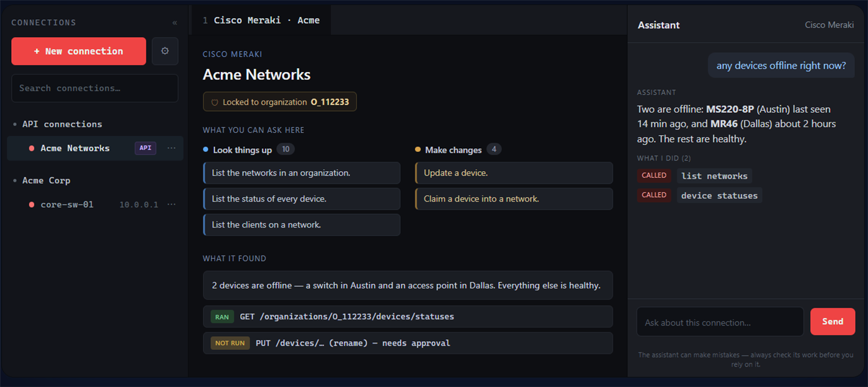Choose Claim a device into a network
This screenshot has width=868, height=387.
tap(514, 199)
